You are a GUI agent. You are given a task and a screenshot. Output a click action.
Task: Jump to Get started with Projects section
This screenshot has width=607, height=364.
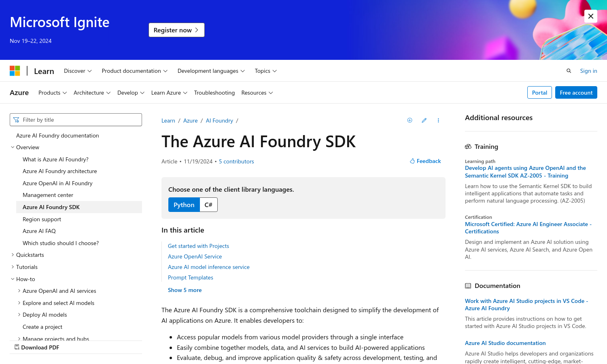pyautogui.click(x=198, y=246)
